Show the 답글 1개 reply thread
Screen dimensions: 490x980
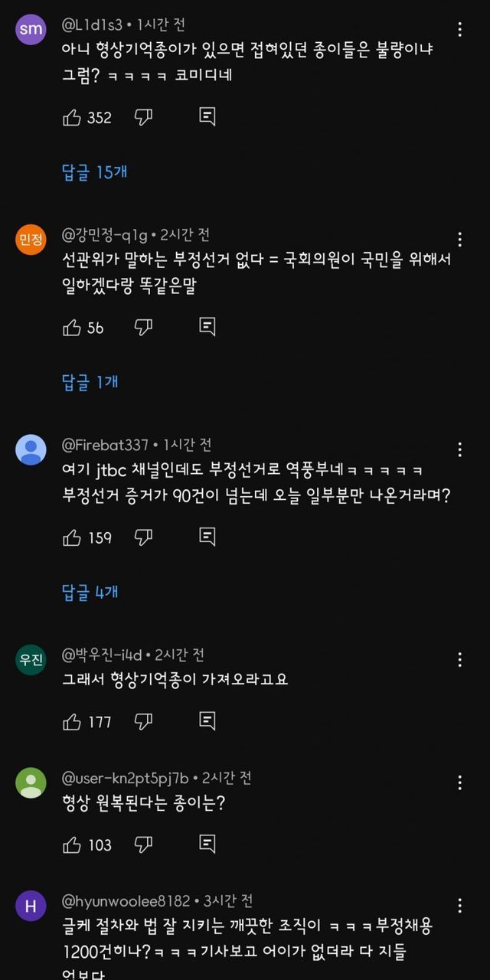[90, 382]
